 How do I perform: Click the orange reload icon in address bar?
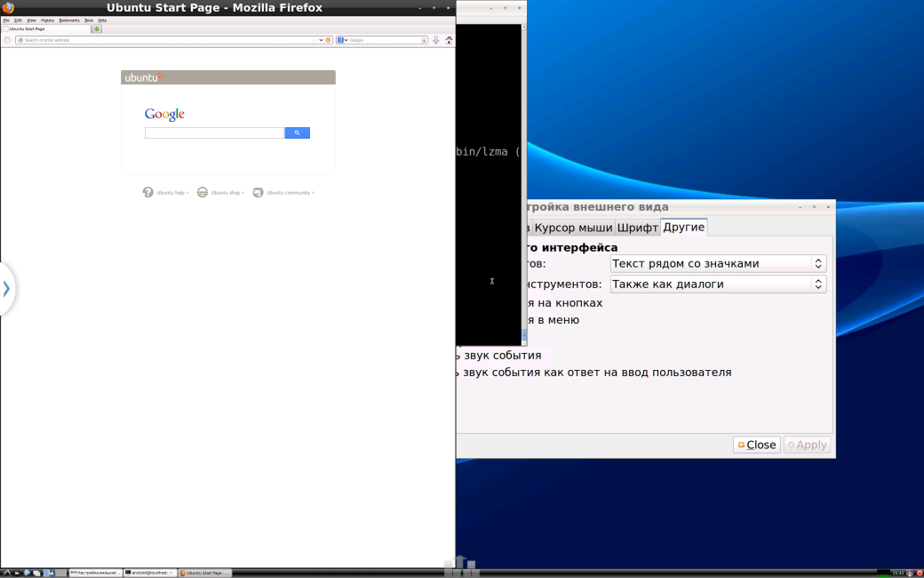[328, 40]
